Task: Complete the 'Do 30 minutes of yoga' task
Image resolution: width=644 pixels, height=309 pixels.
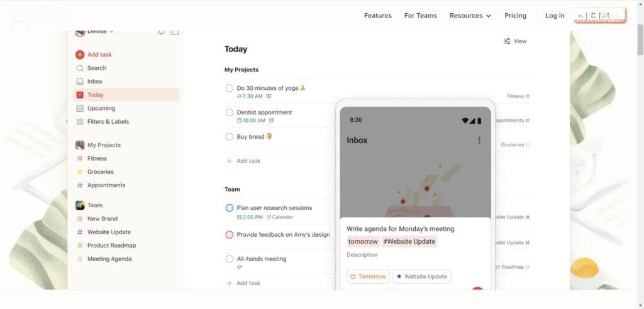Action: pyautogui.click(x=229, y=88)
